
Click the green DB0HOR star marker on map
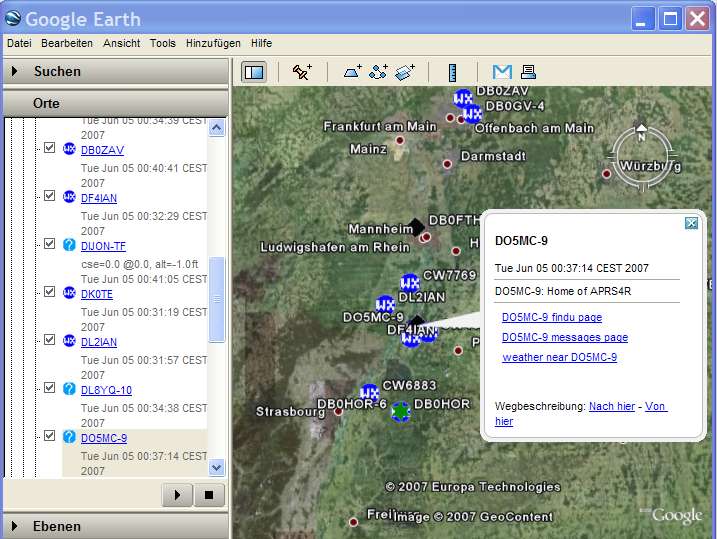click(x=401, y=411)
